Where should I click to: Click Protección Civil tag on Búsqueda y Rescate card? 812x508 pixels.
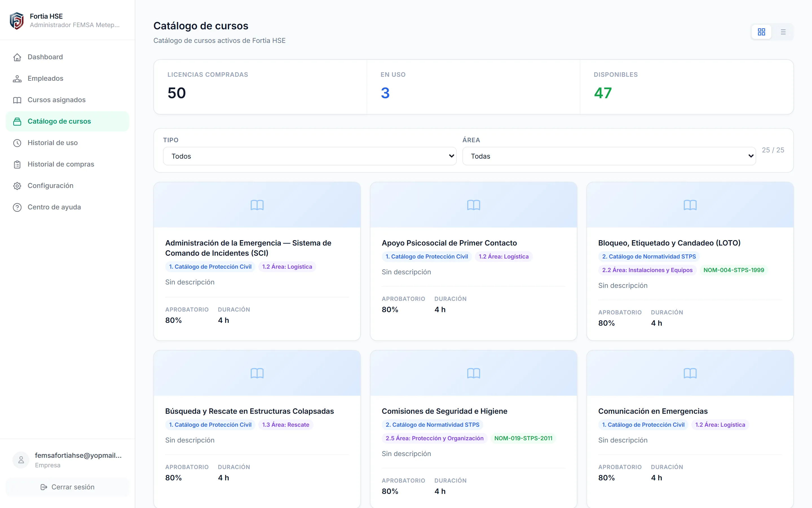coord(210,425)
